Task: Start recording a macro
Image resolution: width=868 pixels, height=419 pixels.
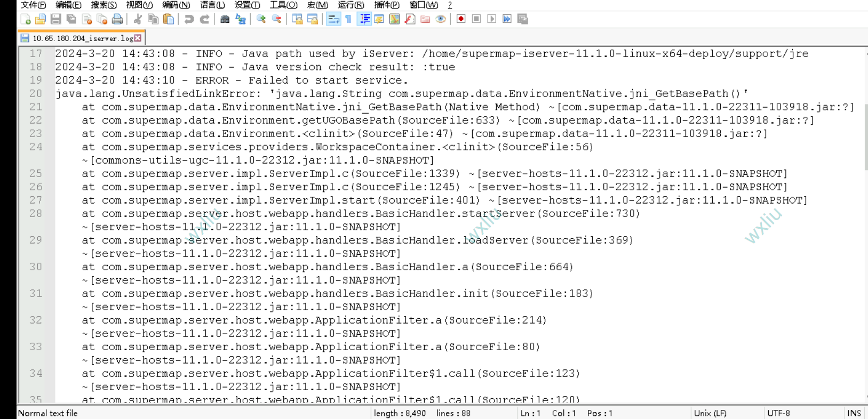Action: tap(461, 19)
